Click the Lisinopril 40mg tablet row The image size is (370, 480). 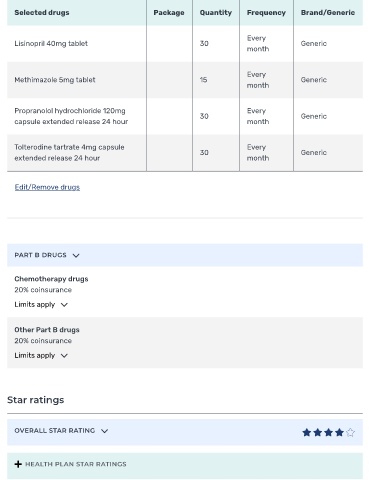185,43
